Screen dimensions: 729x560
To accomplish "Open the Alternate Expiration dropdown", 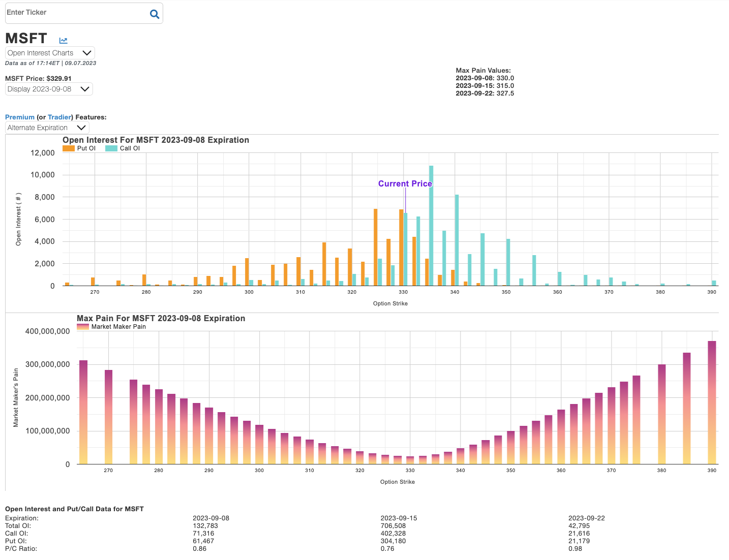I will coord(47,128).
